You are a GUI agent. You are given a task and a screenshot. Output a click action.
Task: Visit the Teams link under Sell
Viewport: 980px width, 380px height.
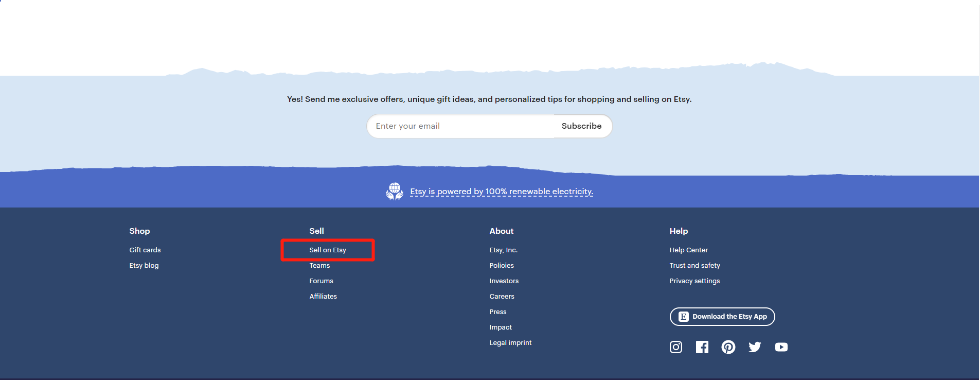pos(319,266)
